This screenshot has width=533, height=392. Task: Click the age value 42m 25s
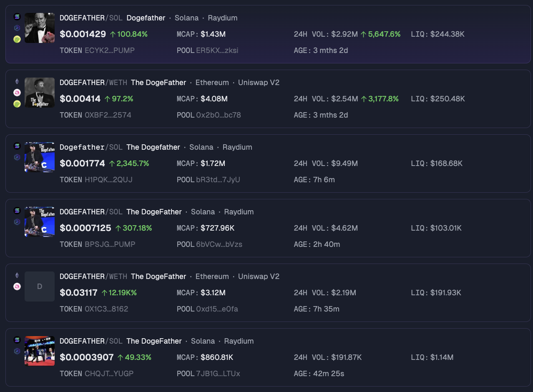[329, 374]
